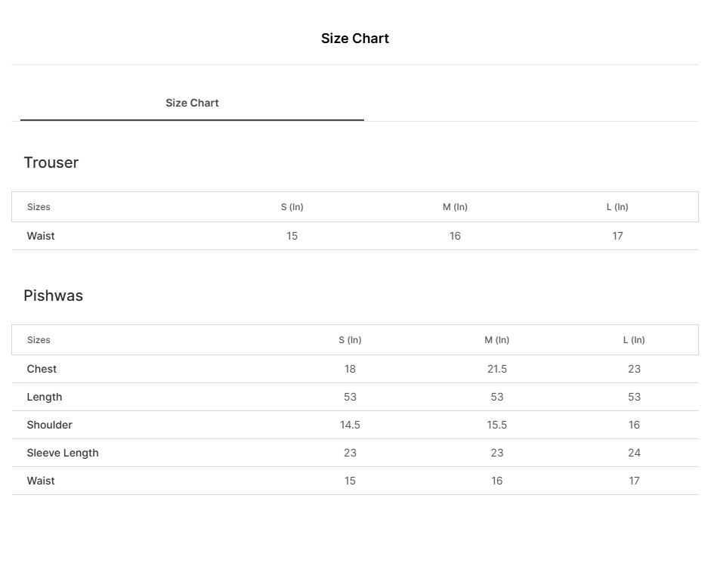Click L (In) header in Trouser table

617,207
